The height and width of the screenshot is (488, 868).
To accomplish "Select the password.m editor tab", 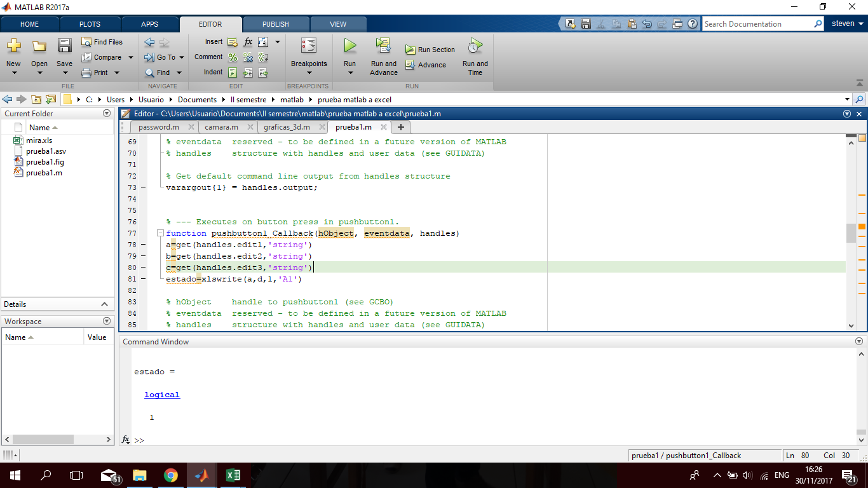I will [x=159, y=127].
